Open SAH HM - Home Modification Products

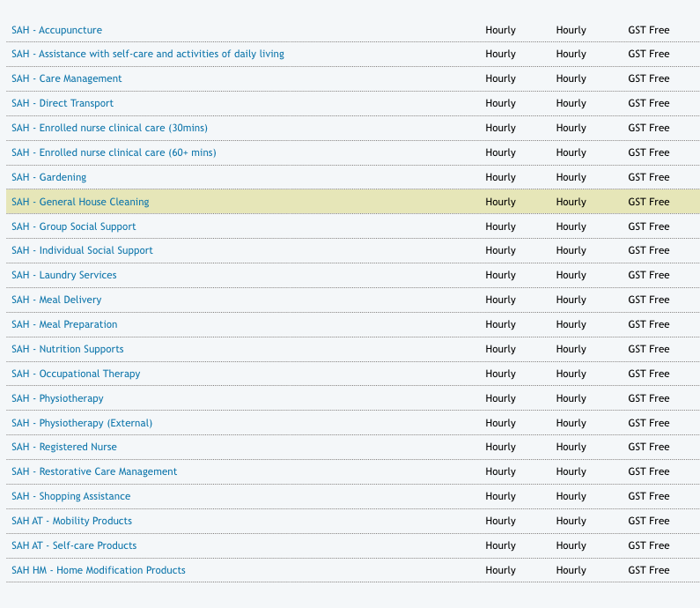(98, 570)
